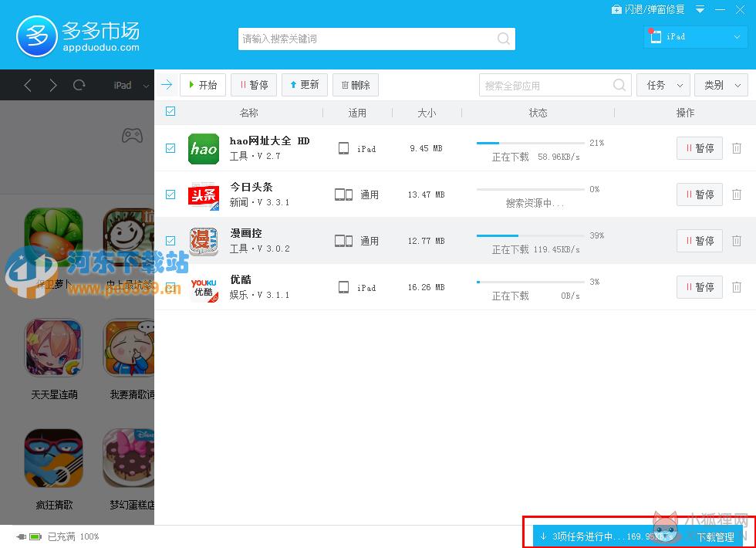Go back with the left arrow

tap(28, 86)
